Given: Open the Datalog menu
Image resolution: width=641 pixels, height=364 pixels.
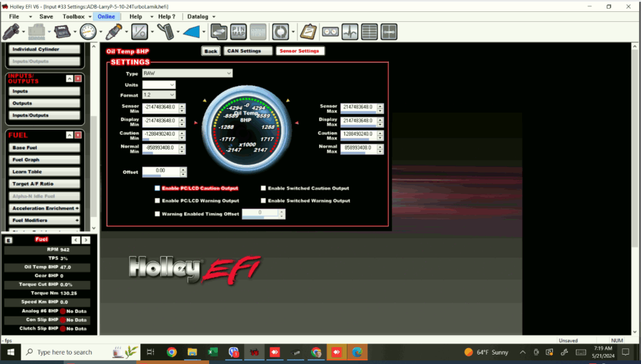Looking at the screenshot, I should click(x=198, y=17).
